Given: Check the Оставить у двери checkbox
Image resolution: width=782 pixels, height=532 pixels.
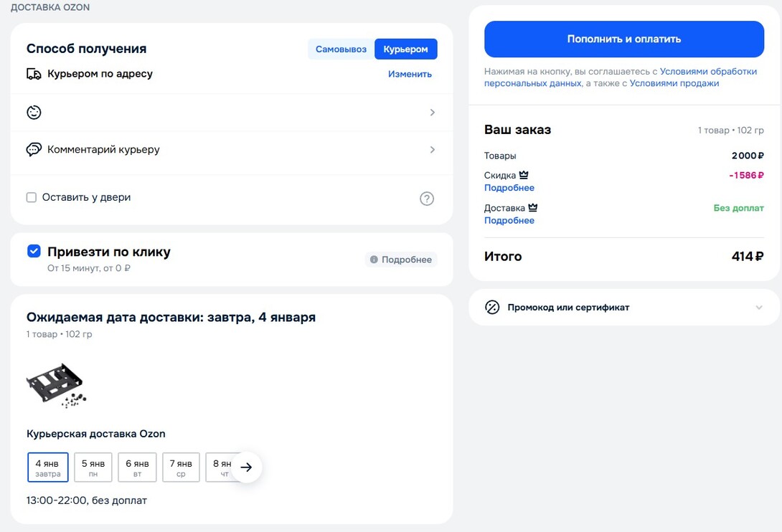Looking at the screenshot, I should pos(32,197).
